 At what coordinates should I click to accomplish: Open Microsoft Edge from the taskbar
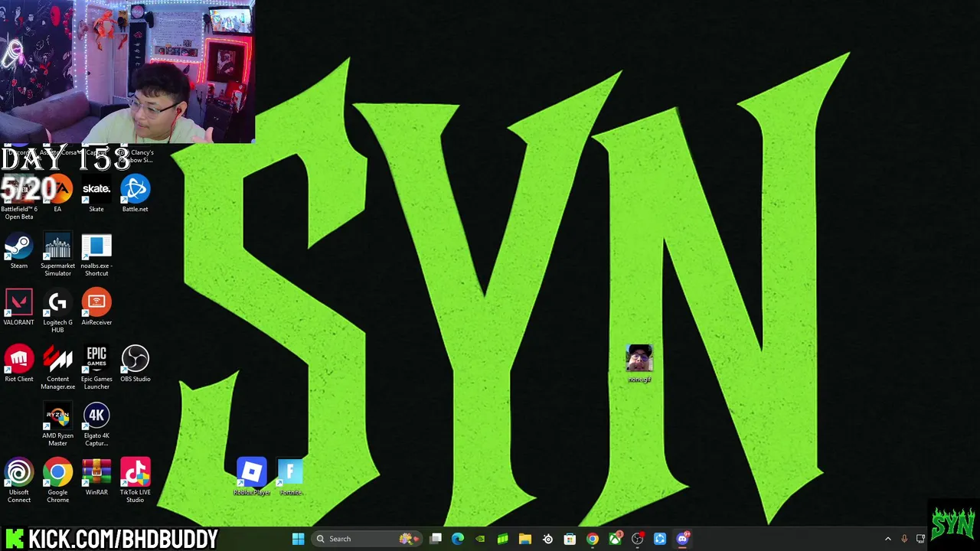pyautogui.click(x=458, y=539)
